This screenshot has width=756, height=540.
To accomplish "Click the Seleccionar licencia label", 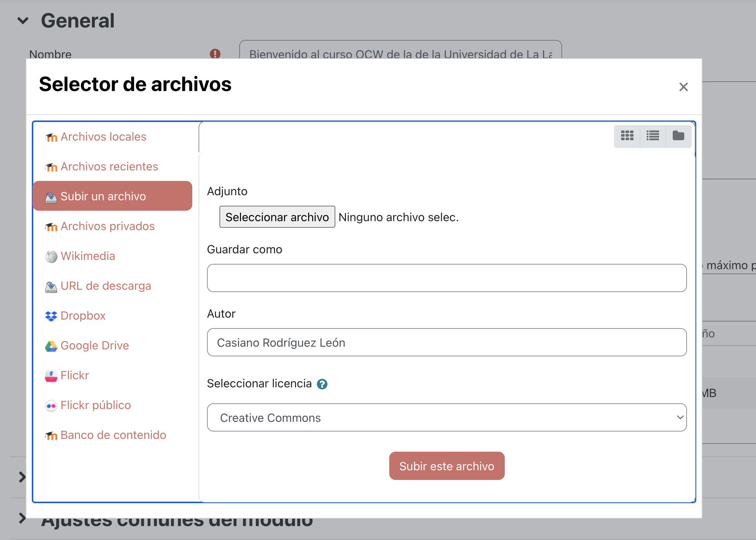I will click(x=259, y=384).
